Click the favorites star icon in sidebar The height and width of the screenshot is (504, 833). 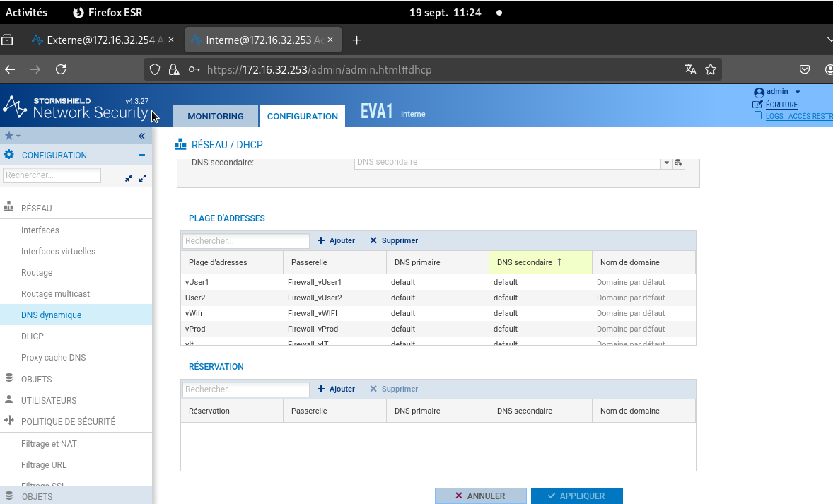(x=9, y=136)
